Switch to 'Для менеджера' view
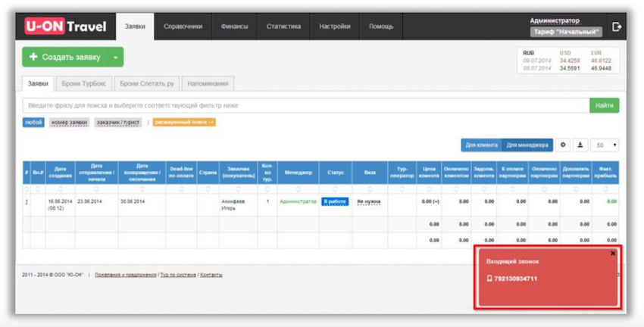Viewport: 644px width, 327px height. 527,145
